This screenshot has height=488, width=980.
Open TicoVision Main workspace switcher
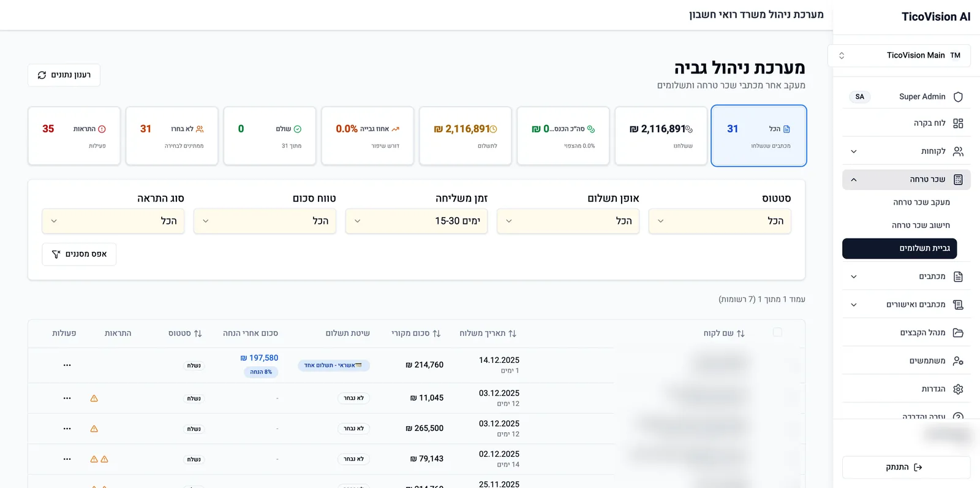coord(899,56)
